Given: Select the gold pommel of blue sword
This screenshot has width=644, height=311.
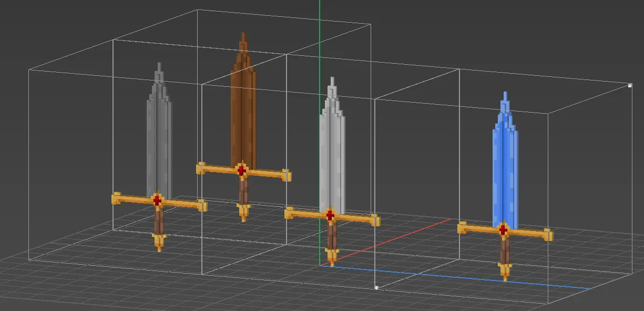Looking at the screenshot, I should (505, 271).
